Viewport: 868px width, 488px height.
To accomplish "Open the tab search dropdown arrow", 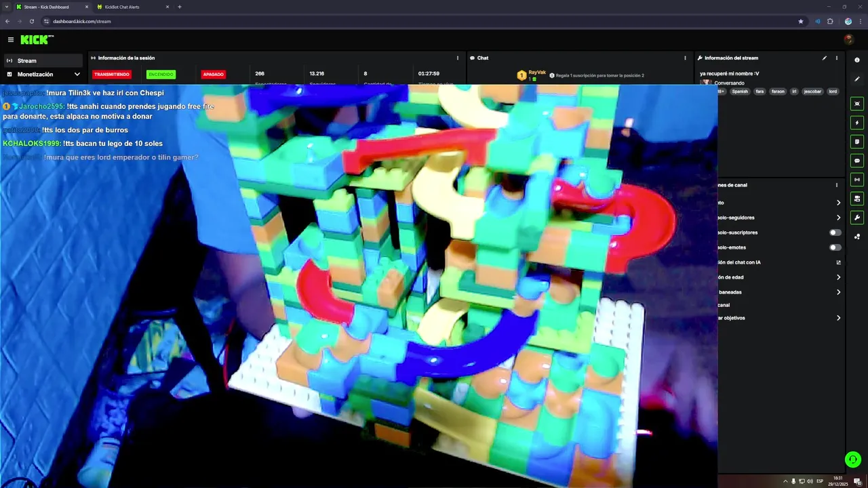I will 6,7.
